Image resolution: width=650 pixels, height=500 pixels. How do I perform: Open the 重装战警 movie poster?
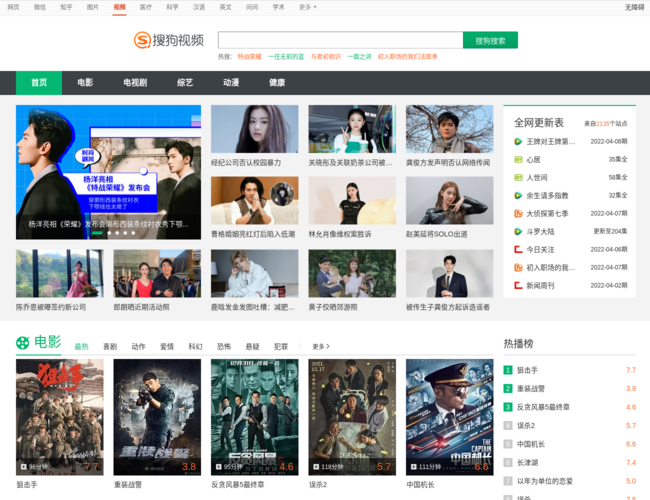point(157,417)
